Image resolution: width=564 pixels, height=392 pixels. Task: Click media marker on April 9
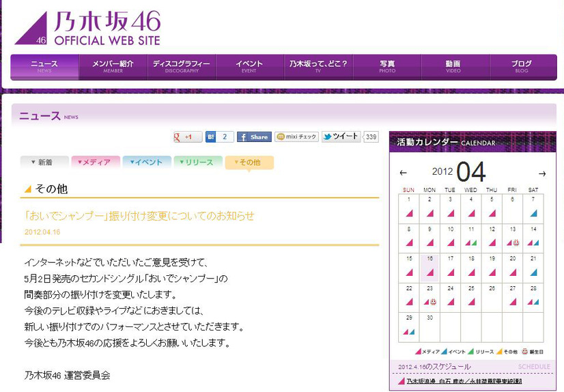[430, 242]
